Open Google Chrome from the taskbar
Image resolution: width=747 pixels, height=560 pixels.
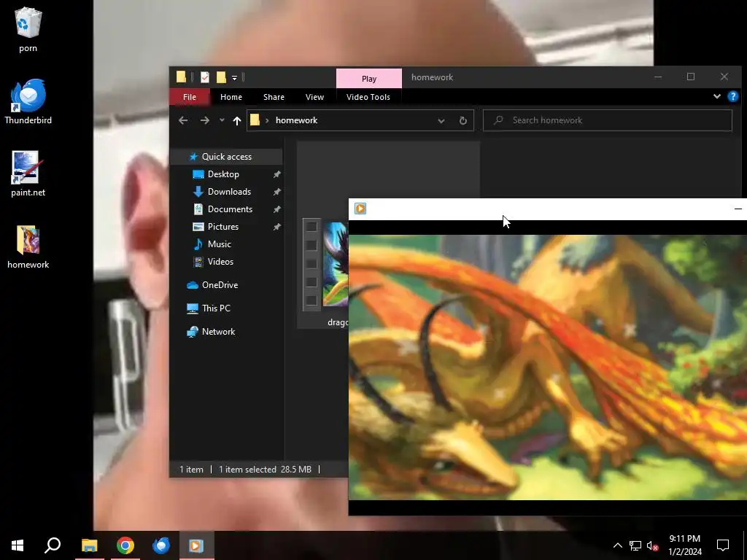[x=125, y=545]
